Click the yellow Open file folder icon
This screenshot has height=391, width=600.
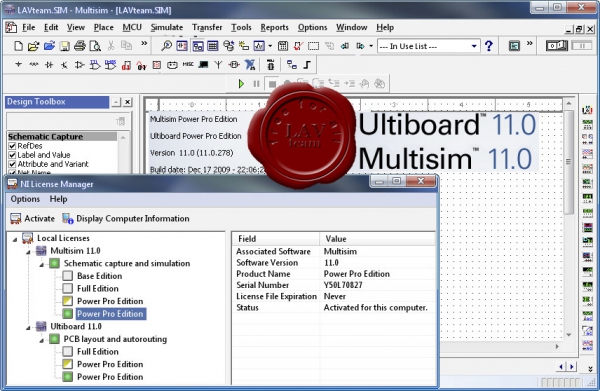tap(33, 46)
